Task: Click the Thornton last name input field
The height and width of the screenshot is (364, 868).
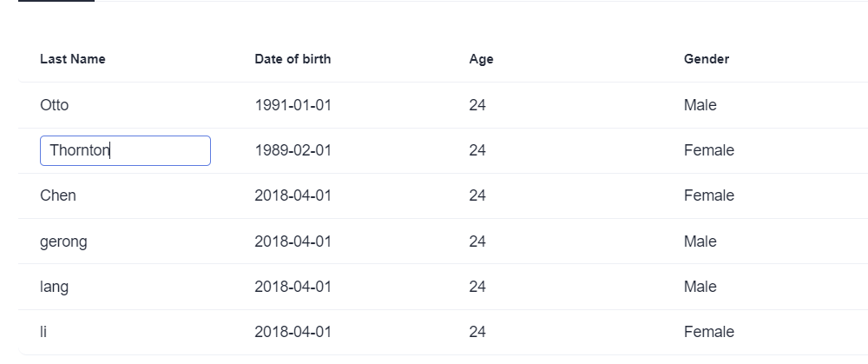Action: pyautogui.click(x=125, y=150)
